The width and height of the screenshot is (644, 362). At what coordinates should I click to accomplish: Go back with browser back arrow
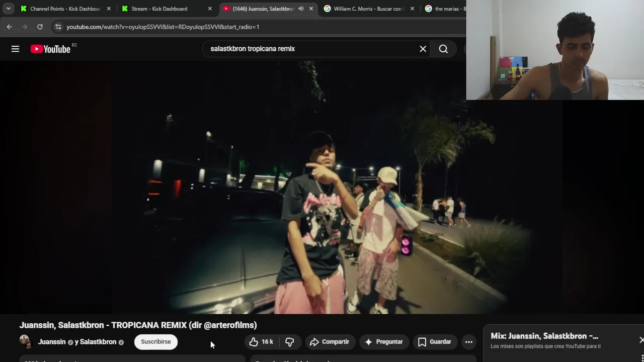click(x=10, y=27)
